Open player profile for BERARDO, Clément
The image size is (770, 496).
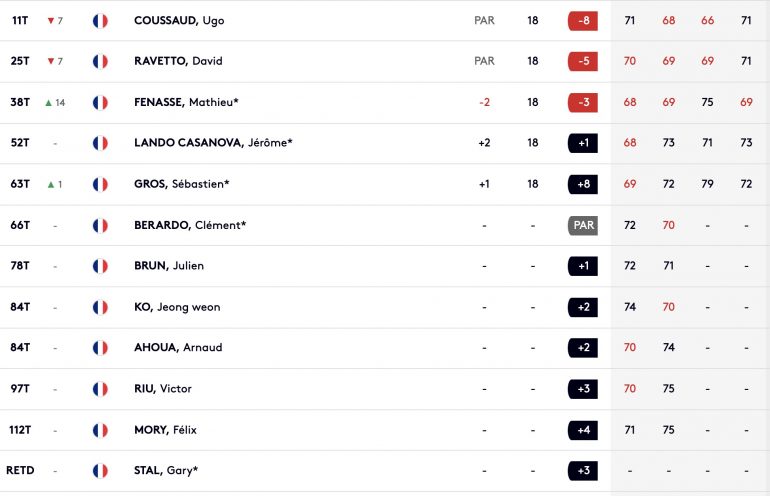pyautogui.click(x=190, y=225)
